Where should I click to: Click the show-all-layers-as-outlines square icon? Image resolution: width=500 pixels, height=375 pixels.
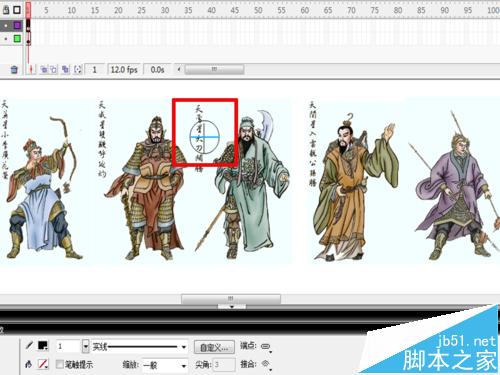coord(17,10)
